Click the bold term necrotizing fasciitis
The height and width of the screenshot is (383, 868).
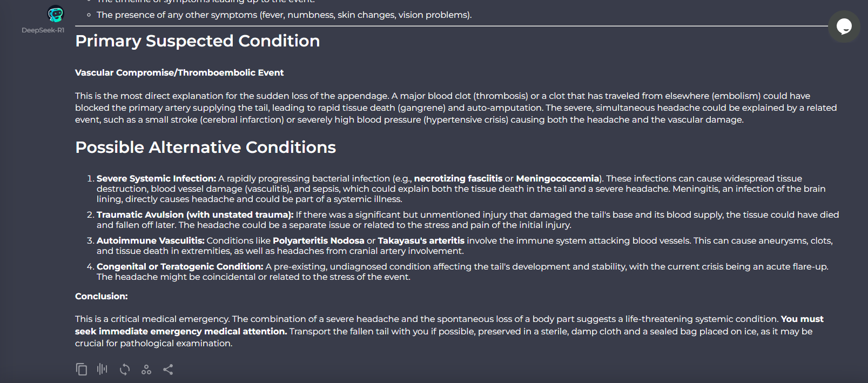(458, 179)
